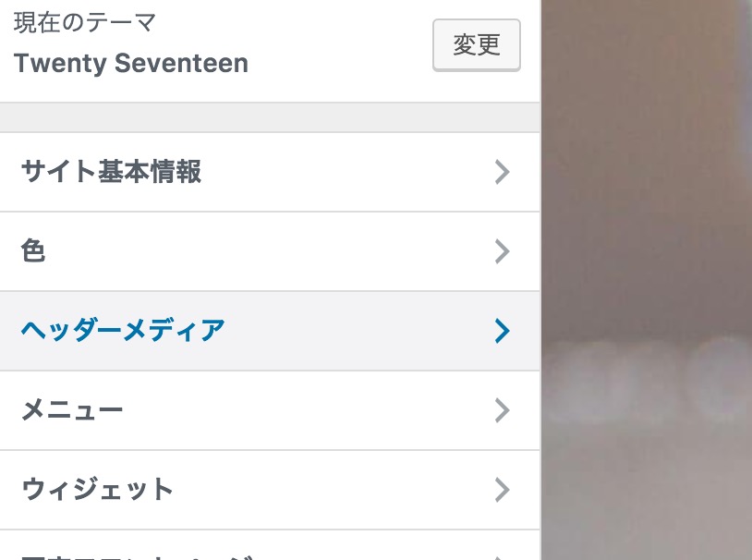Click empty row space right of メニュー label
752x560 pixels.
307,411
